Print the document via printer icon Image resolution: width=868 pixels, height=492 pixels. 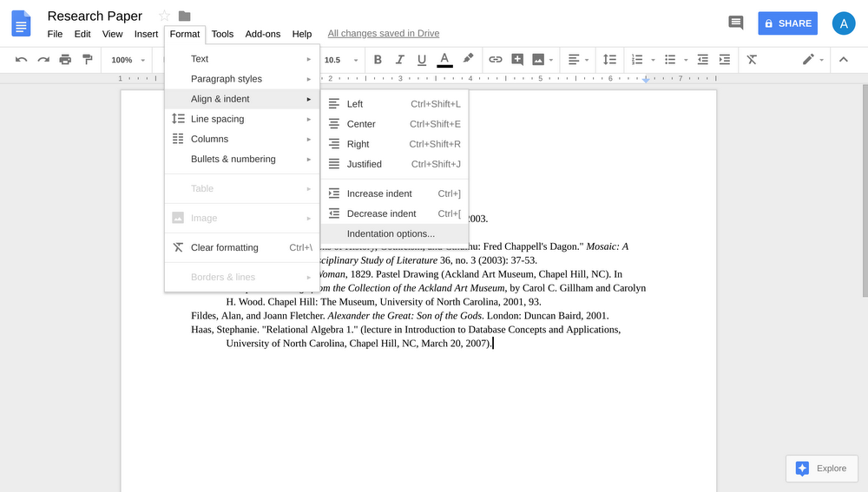click(x=65, y=59)
